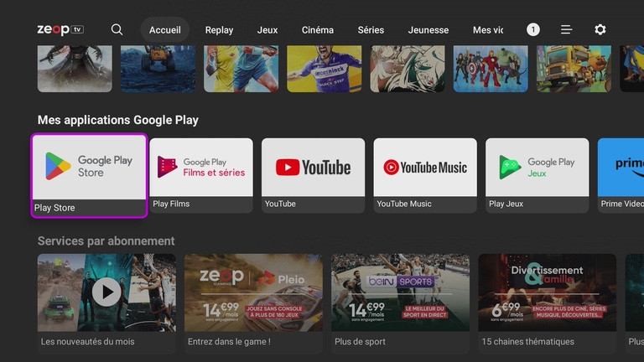Click the YouTube Music caption text
The image size is (644, 362).
click(404, 204)
